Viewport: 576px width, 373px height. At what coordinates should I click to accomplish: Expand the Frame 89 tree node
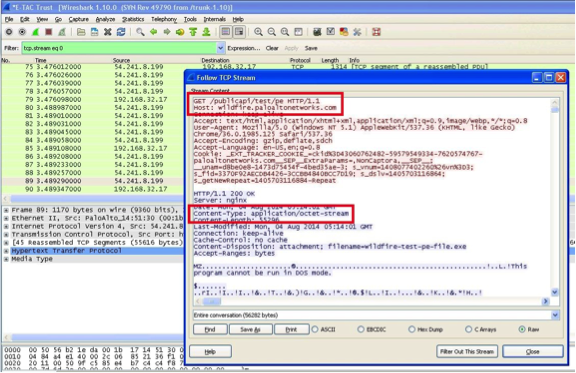click(6, 210)
